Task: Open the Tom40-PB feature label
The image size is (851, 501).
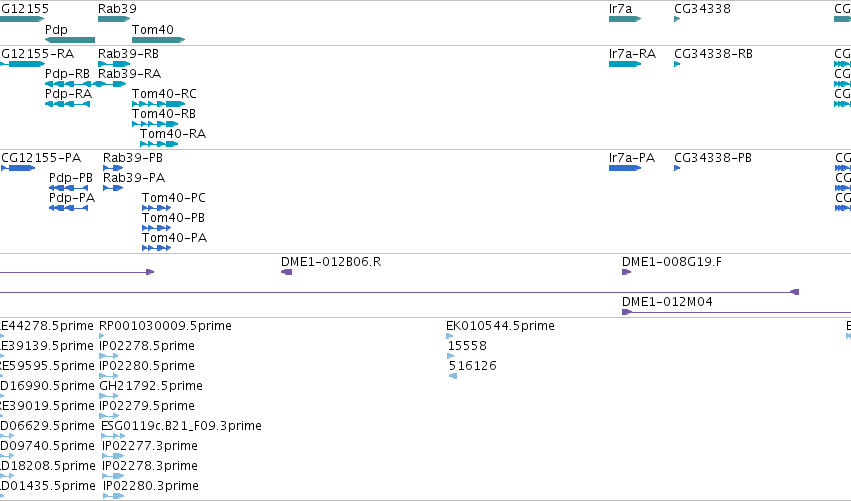Action: coord(173,218)
